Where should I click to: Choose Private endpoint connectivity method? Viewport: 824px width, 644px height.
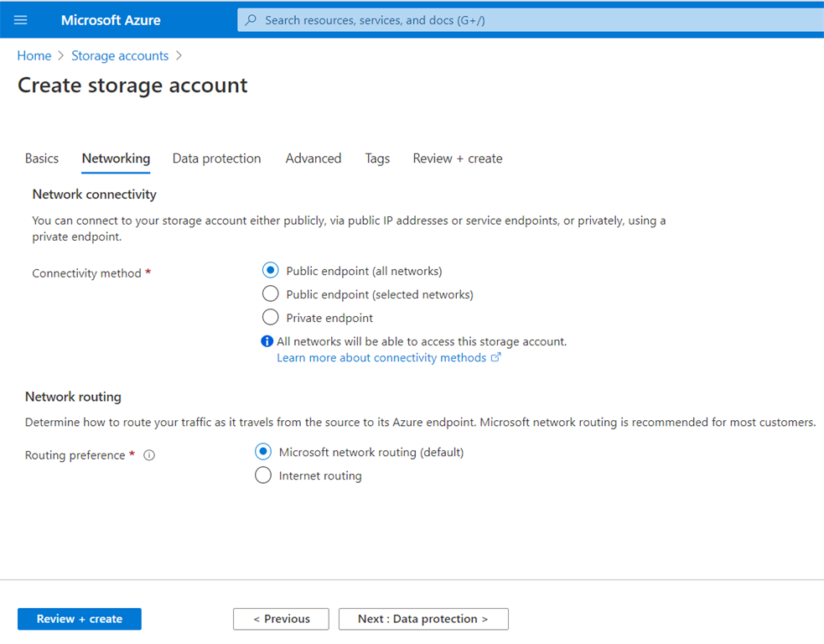[270, 318]
